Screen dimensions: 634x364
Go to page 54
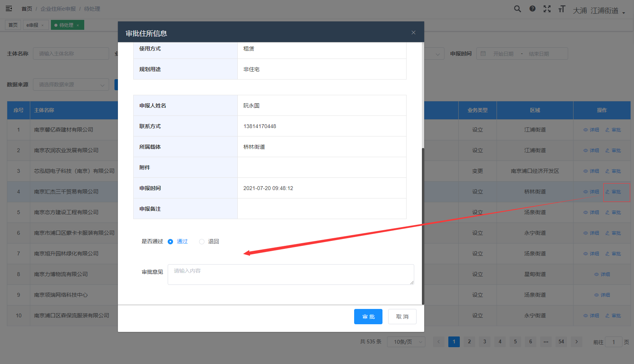pyautogui.click(x=561, y=342)
